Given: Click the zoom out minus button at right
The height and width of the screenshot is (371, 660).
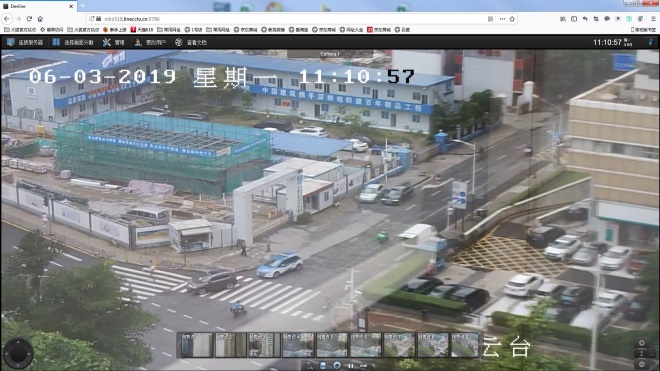Looking at the screenshot, I should (x=641, y=364).
